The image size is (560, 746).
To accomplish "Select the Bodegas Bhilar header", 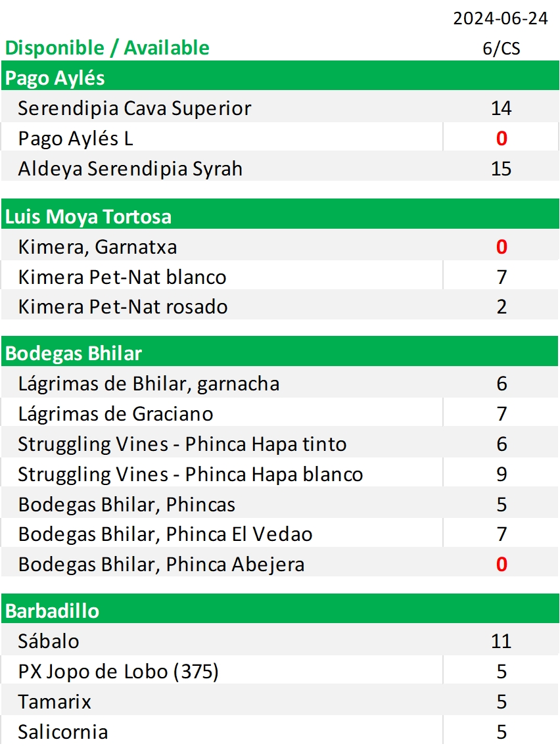I will (x=280, y=352).
